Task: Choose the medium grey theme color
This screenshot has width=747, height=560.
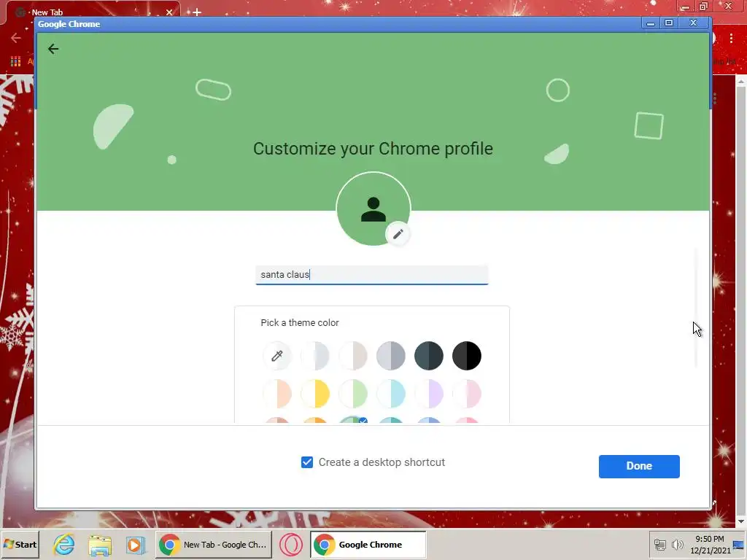Action: point(391,356)
